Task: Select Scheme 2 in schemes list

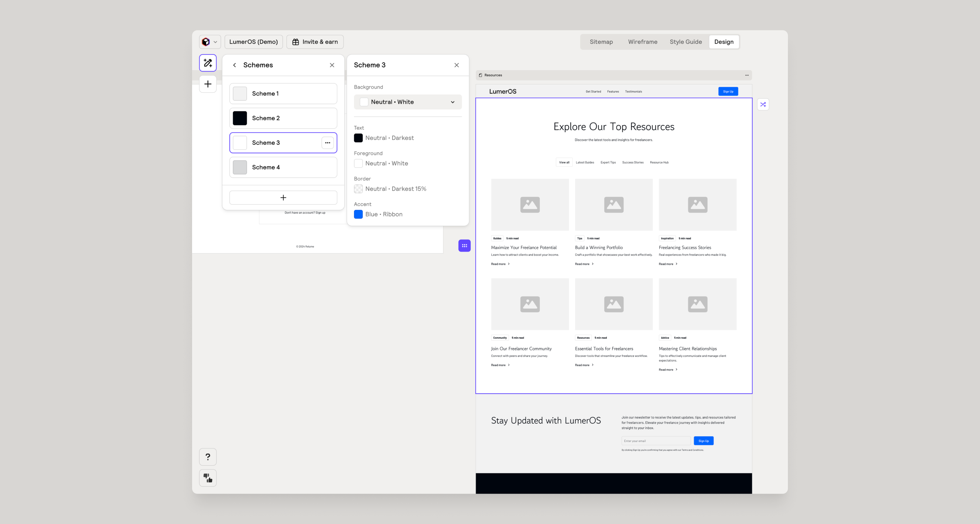Action: pos(283,118)
